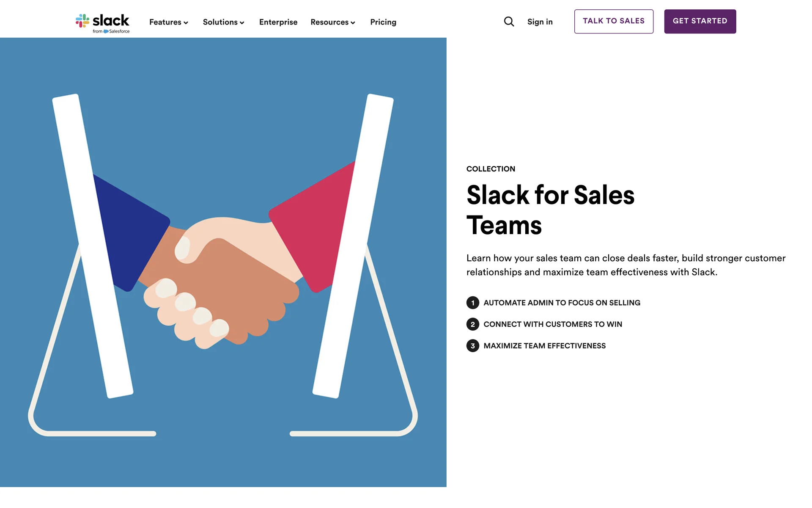Open Automate Admin to Focus on Selling

point(562,303)
